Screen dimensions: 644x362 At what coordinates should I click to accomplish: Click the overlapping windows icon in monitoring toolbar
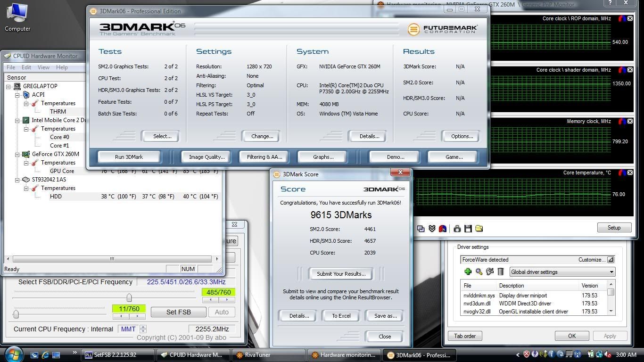coord(421,229)
